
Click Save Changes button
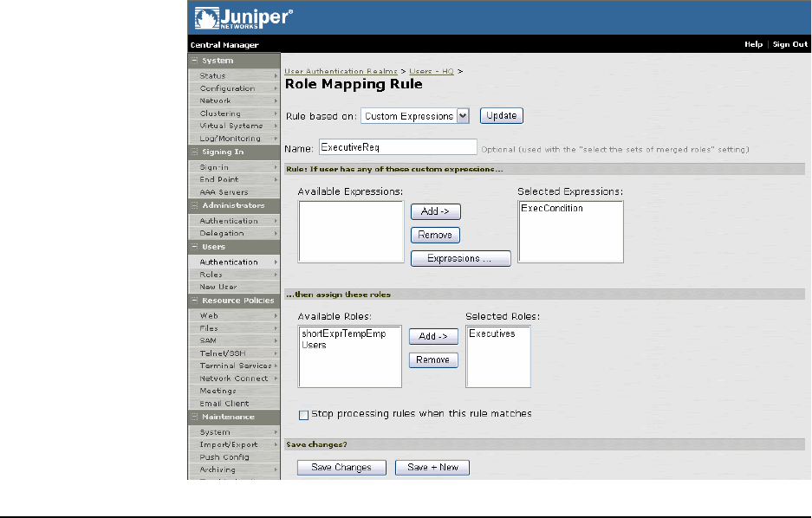click(x=341, y=468)
